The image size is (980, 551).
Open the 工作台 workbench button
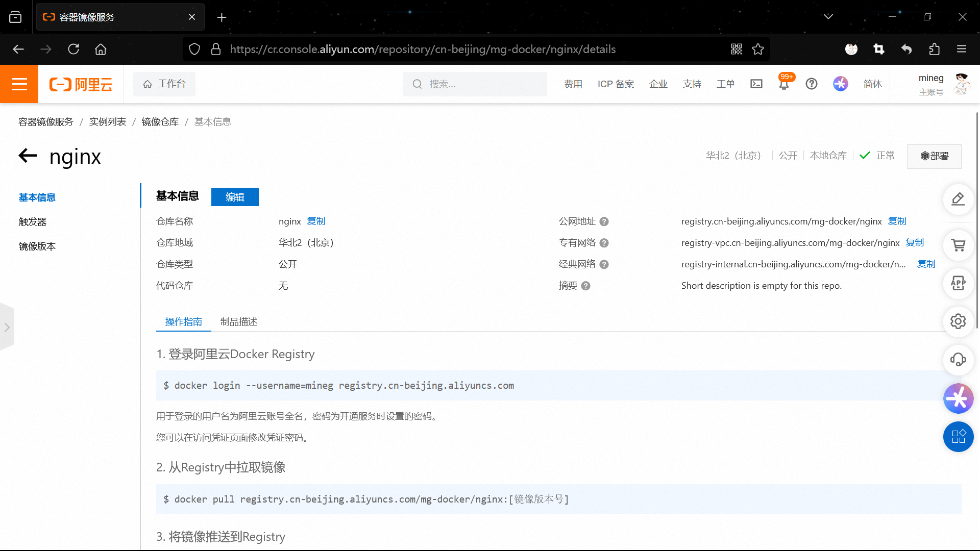pyautogui.click(x=164, y=84)
